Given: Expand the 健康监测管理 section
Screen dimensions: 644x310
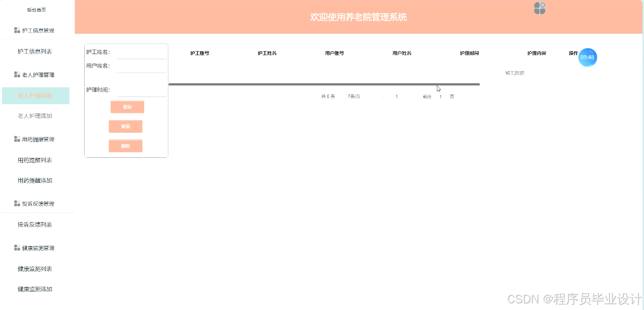Looking at the screenshot, I should coord(37,248).
